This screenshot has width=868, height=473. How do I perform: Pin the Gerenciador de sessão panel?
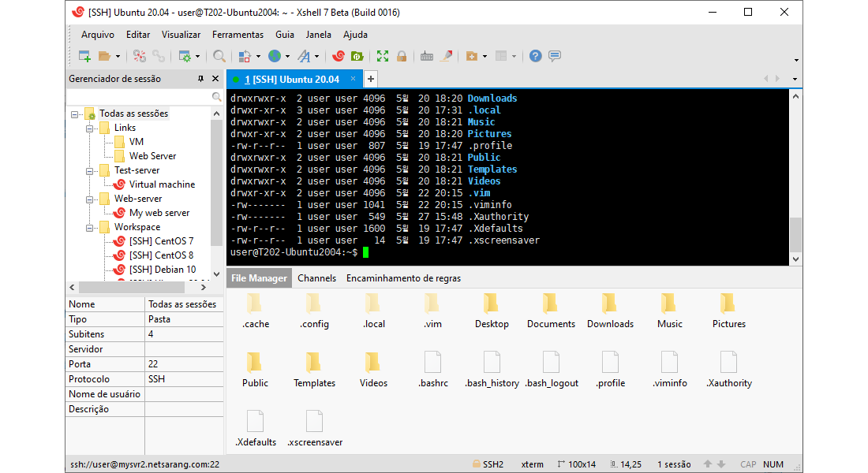200,79
